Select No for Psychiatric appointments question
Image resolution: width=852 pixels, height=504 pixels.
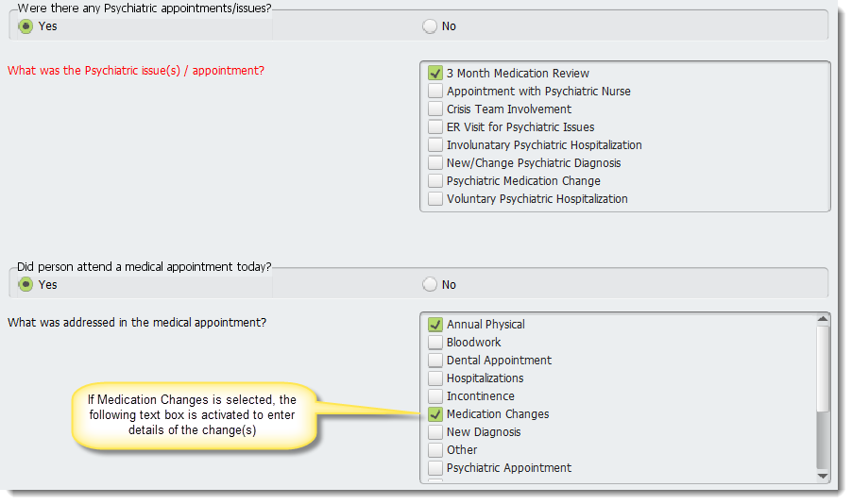click(x=429, y=26)
